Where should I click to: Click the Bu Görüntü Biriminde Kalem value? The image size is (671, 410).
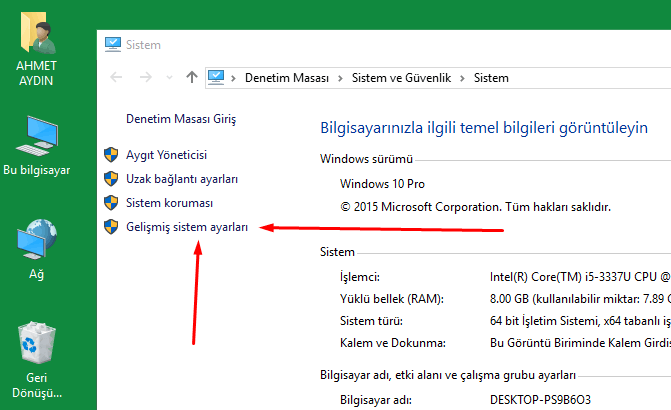[580, 343]
